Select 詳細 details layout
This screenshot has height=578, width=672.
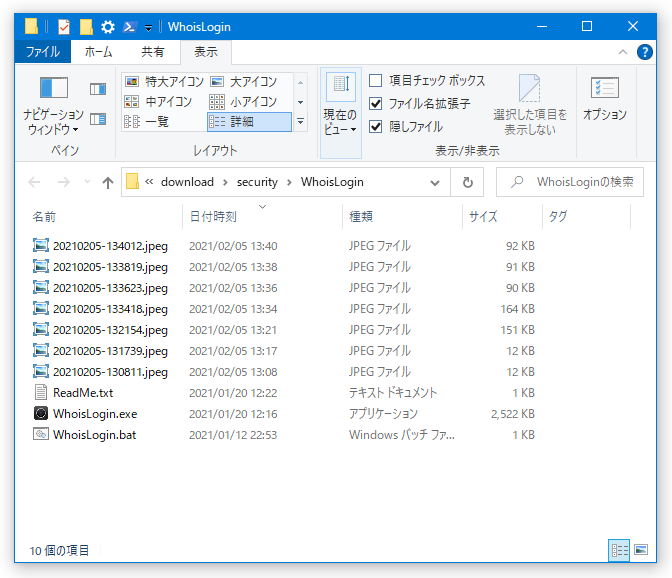click(249, 122)
